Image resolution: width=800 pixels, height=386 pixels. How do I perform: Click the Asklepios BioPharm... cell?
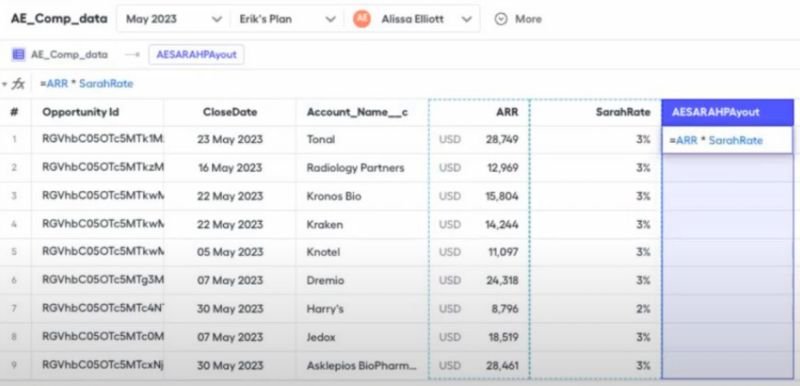coord(362,366)
